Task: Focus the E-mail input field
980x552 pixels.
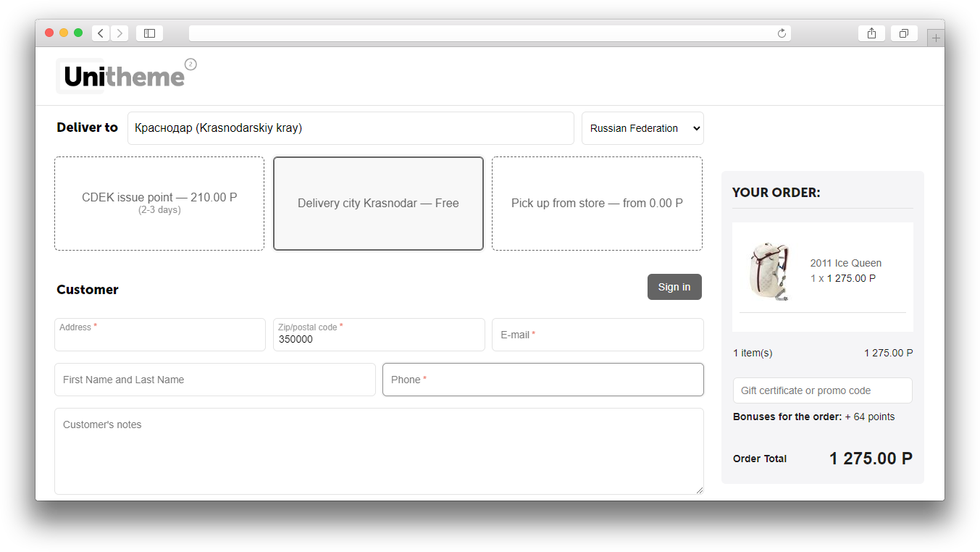Action: click(x=598, y=335)
